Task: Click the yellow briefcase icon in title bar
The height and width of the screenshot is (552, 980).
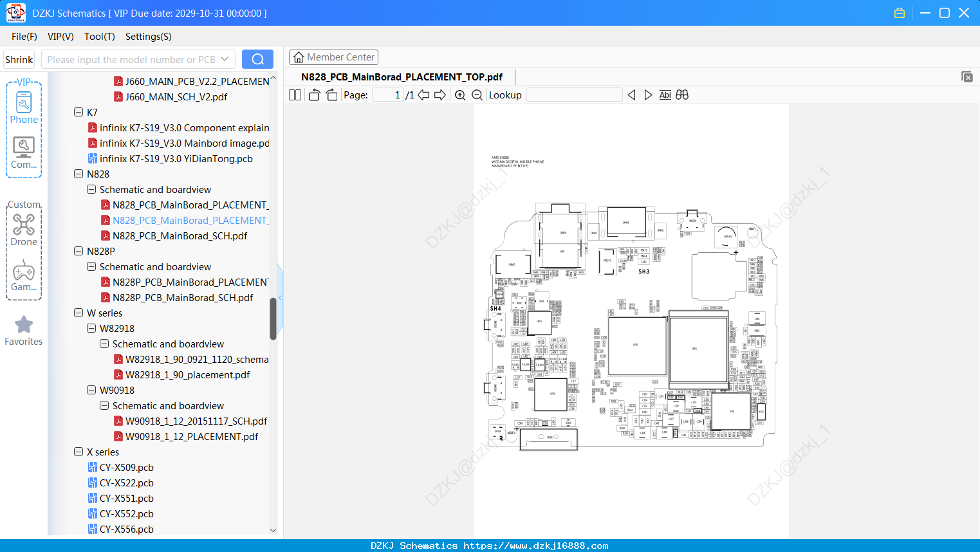Action: point(900,13)
